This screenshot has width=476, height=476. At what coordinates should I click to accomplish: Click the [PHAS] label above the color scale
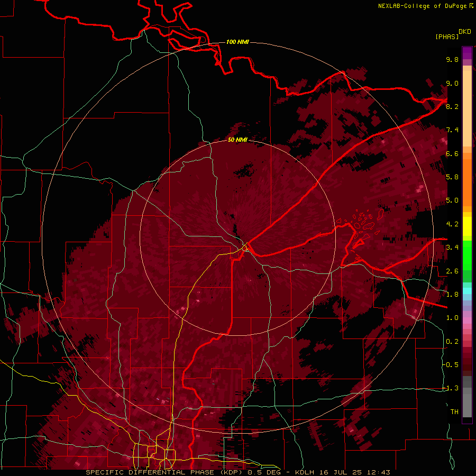(447, 37)
